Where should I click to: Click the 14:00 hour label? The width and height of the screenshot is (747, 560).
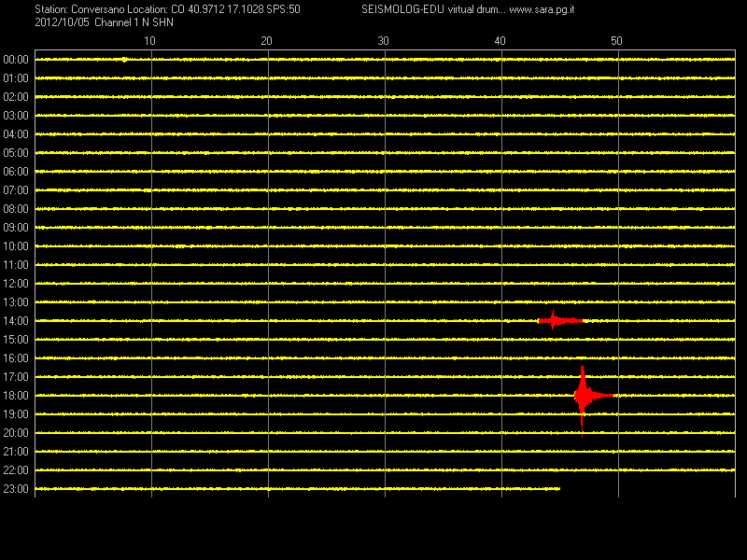16,321
